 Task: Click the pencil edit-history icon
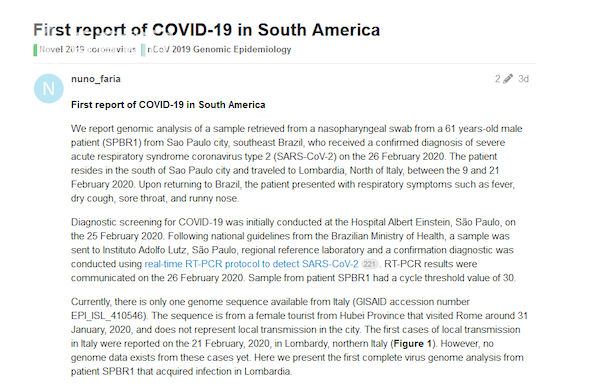tap(508, 79)
